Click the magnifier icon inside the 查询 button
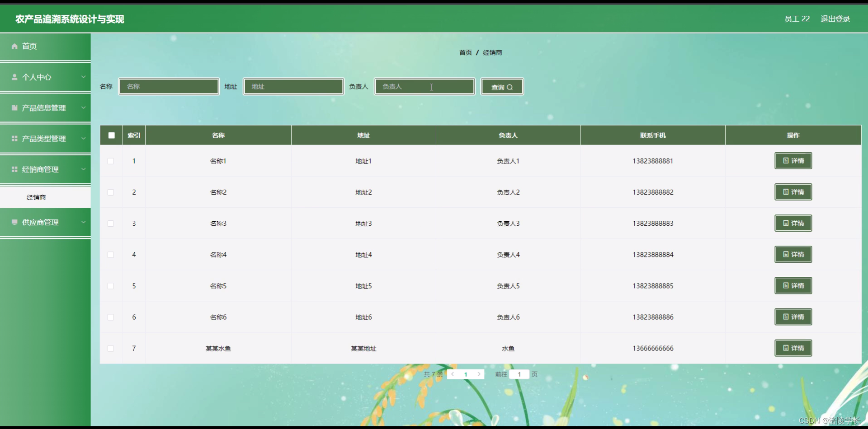This screenshot has height=429, width=868. pyautogui.click(x=510, y=87)
